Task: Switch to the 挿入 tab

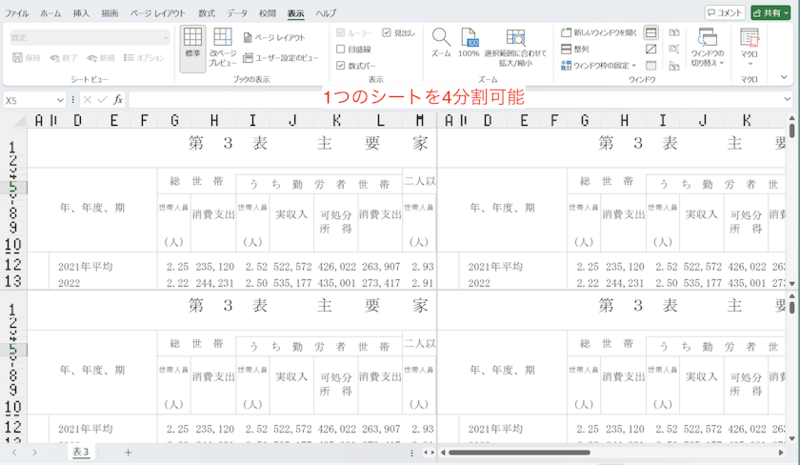Action: pos(81,13)
